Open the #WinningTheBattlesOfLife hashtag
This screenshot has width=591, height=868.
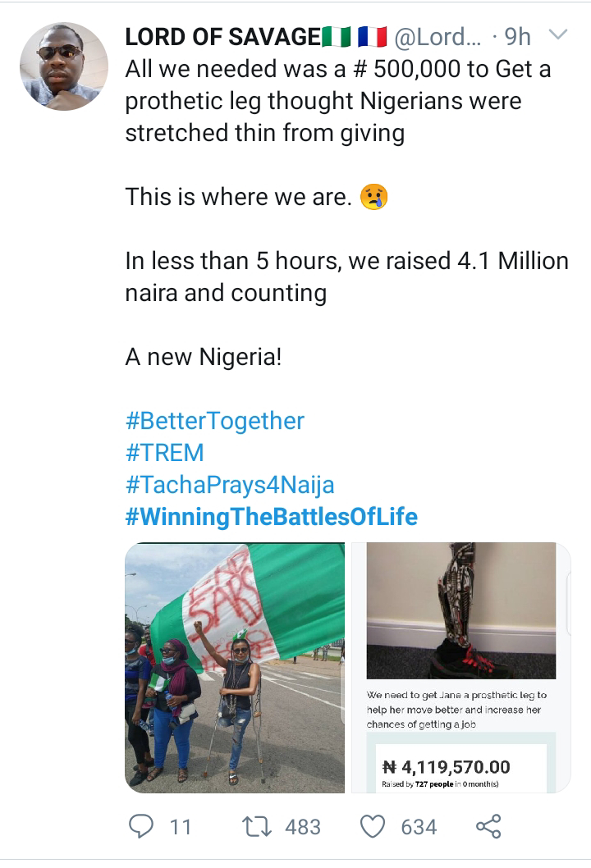272,517
